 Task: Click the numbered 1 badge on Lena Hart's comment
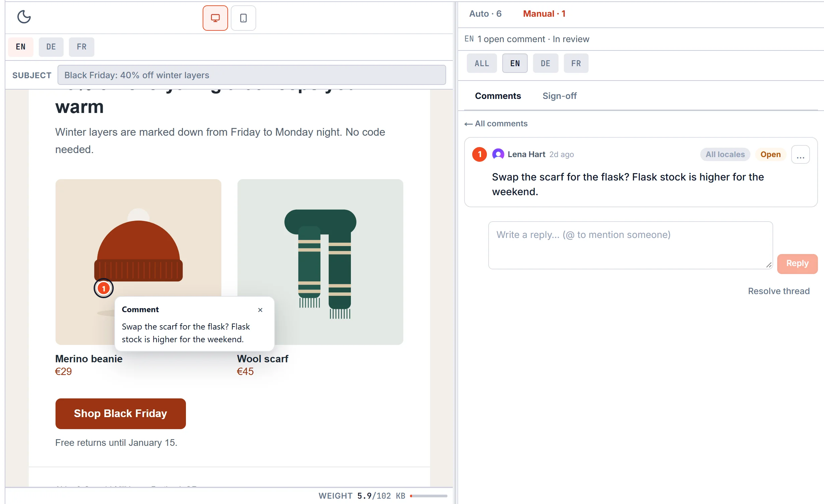coord(479,154)
